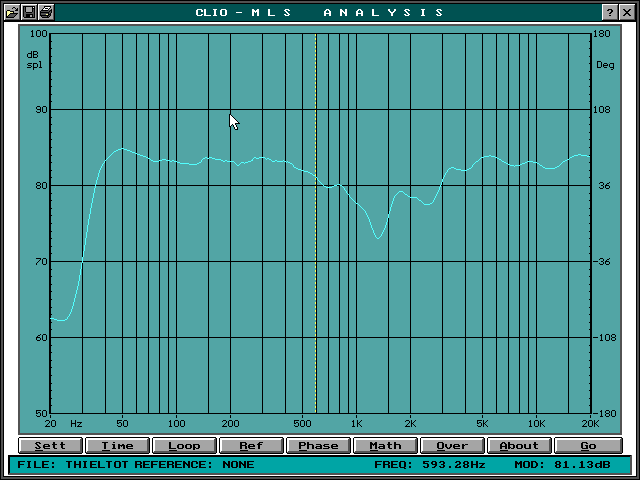The image size is (640, 480).
Task: Open help with the question mark icon
Action: [610, 12]
